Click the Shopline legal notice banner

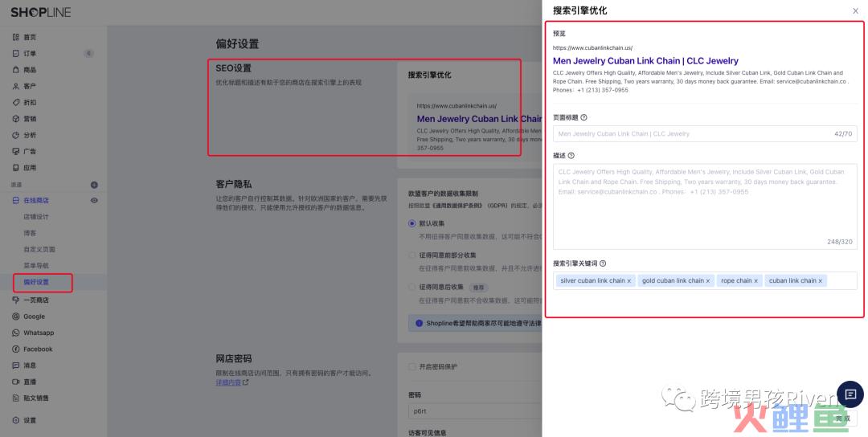pyautogui.click(x=475, y=323)
